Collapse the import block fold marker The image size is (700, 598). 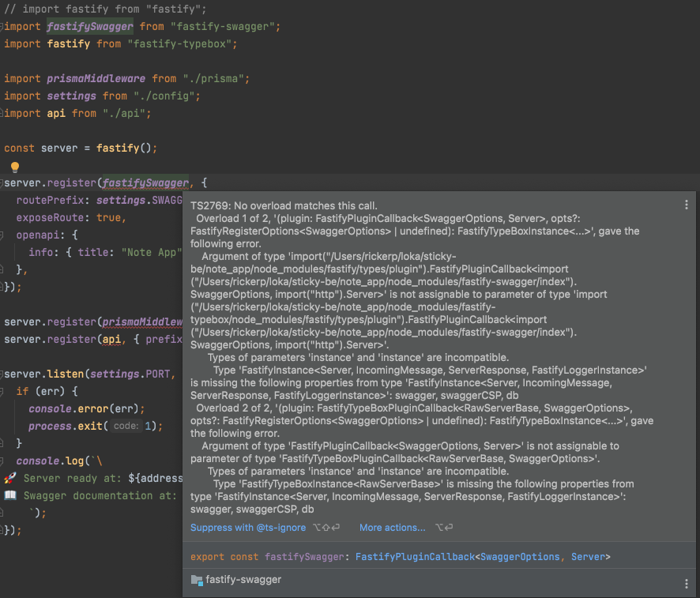2,27
